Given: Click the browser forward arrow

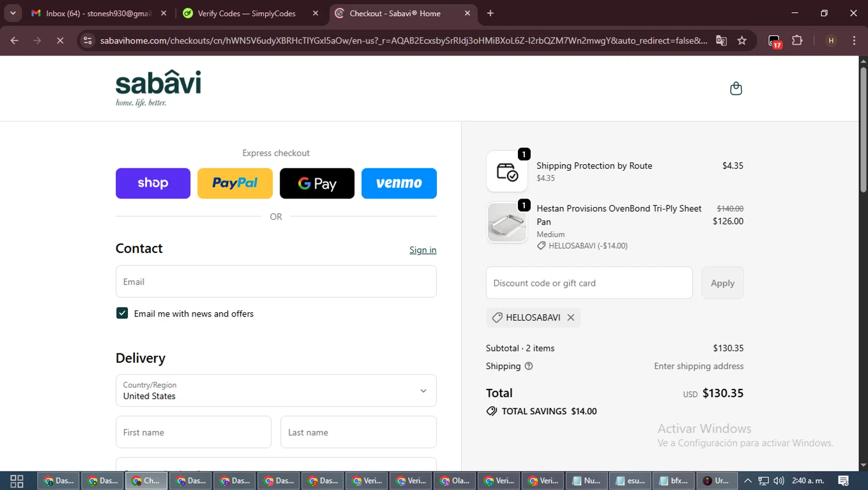Looking at the screenshot, I should pos(37,40).
